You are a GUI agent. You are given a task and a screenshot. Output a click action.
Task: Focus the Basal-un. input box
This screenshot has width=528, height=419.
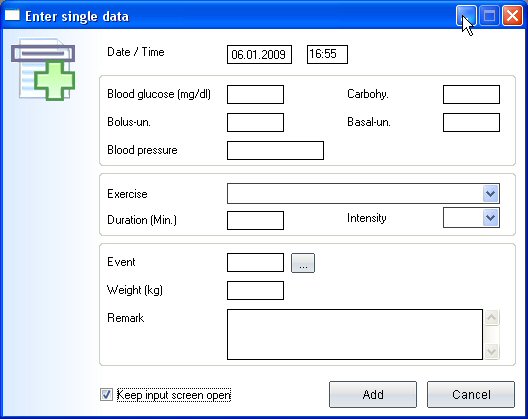(471, 122)
